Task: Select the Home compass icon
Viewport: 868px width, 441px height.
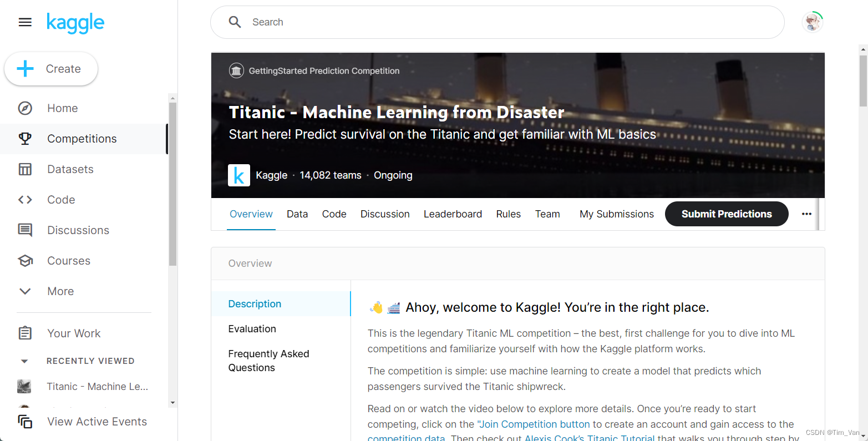Action: 25,108
